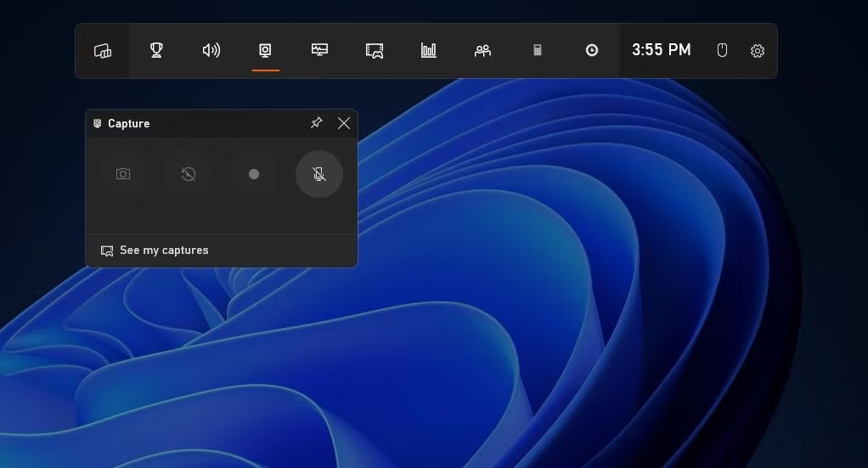Click the gallery icon beside See my captures

tap(107, 251)
